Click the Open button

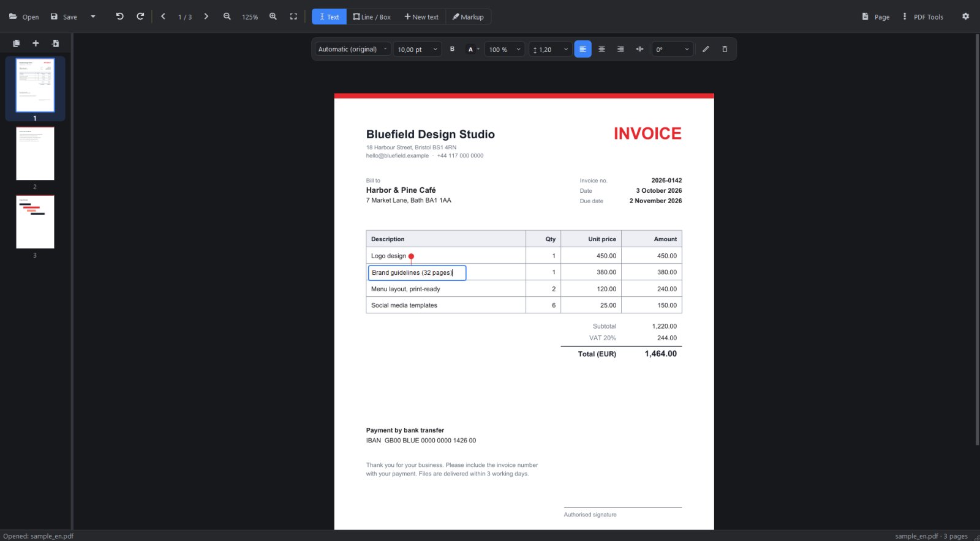coord(24,17)
